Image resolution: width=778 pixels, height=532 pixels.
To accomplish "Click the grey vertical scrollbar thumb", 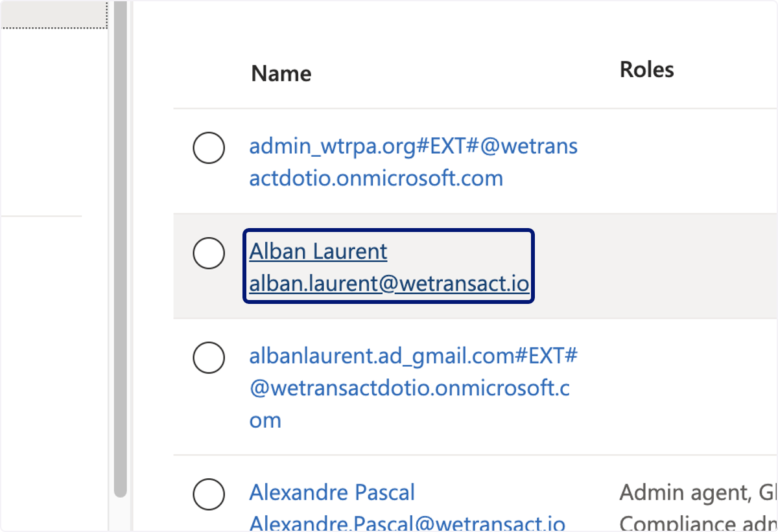I will [x=120, y=249].
